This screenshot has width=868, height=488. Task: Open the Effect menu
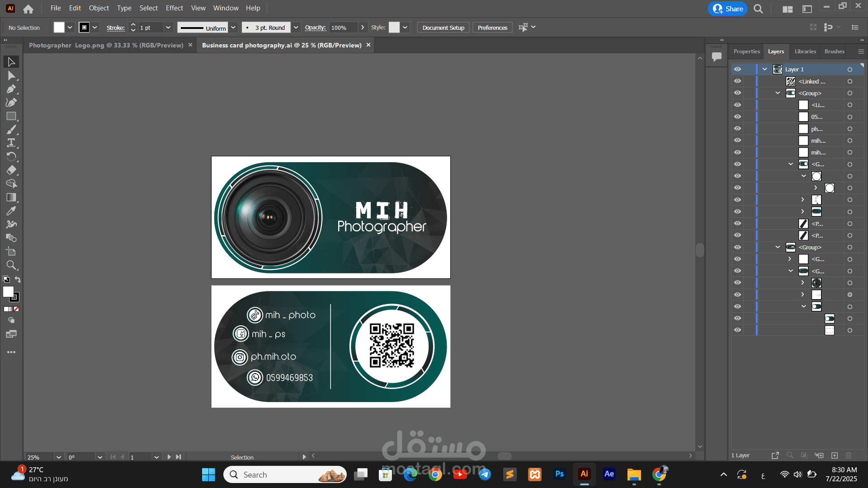click(174, 8)
